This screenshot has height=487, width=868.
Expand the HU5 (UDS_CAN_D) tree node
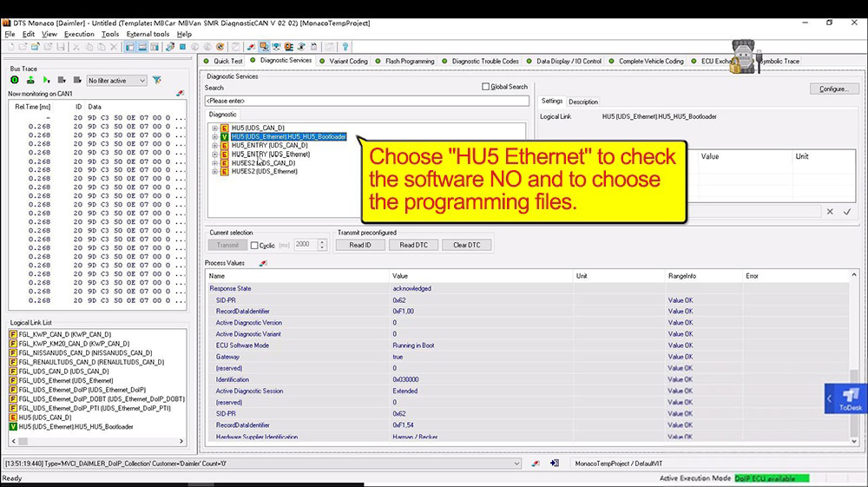pos(214,128)
